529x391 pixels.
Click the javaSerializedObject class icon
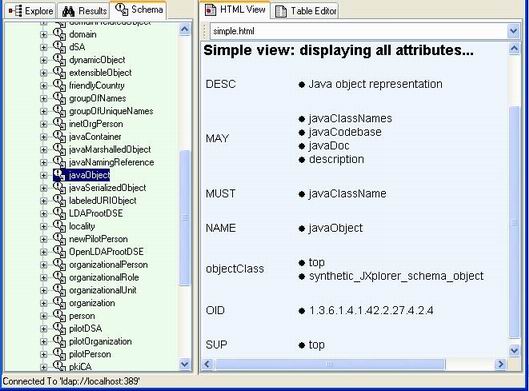tap(59, 188)
